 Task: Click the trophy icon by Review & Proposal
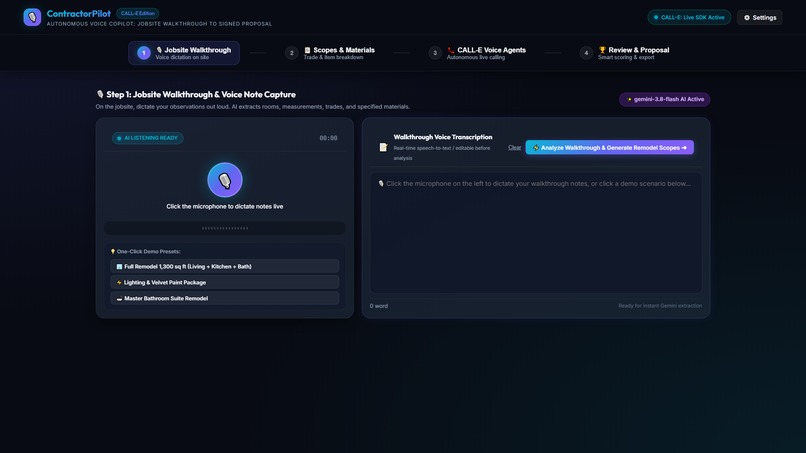coord(602,50)
